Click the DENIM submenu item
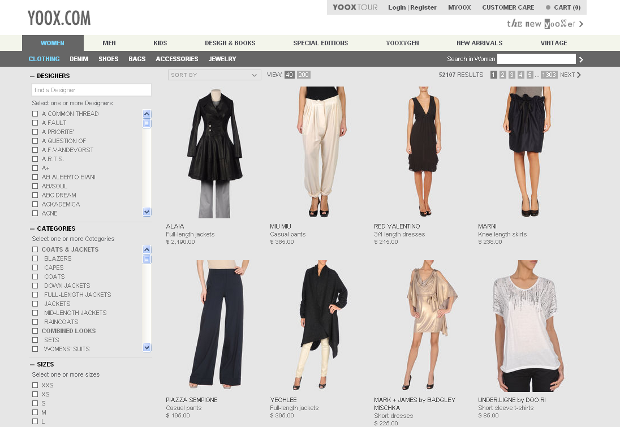This screenshot has width=620, height=427. pyautogui.click(x=79, y=59)
